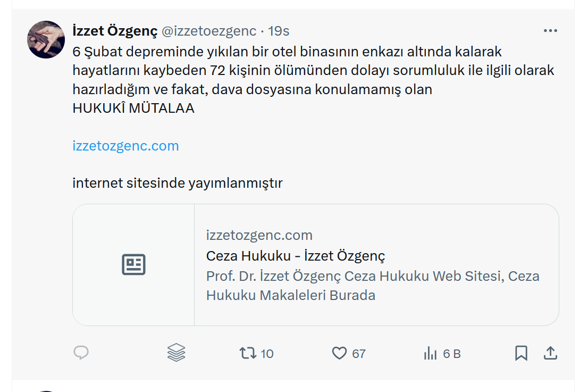Share the tweet via the upload arrow icon

click(x=551, y=353)
